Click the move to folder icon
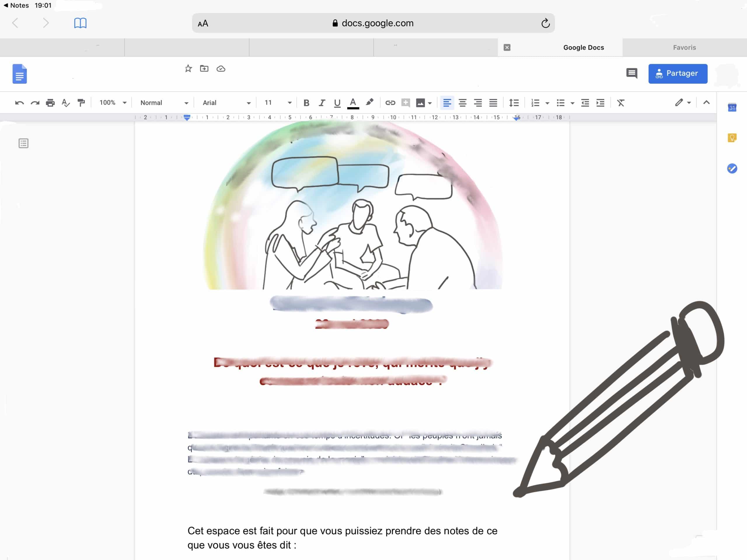This screenshot has height=560, width=747. [204, 69]
